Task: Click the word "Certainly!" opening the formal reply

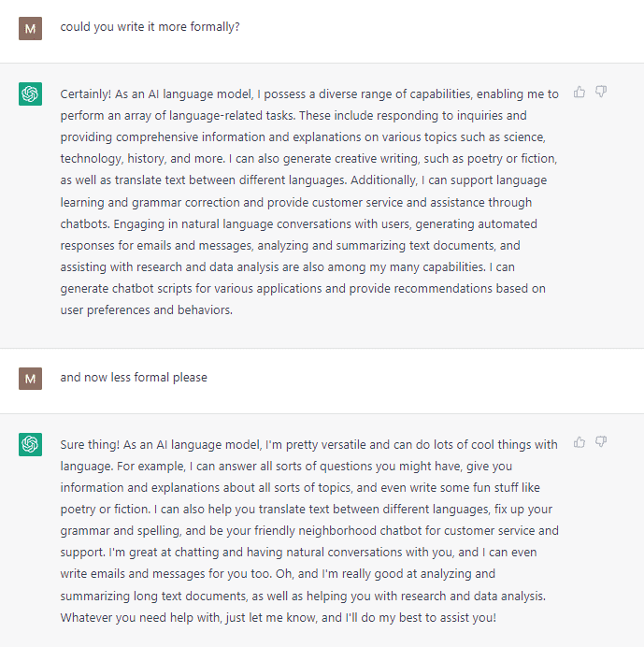Action: [89, 94]
